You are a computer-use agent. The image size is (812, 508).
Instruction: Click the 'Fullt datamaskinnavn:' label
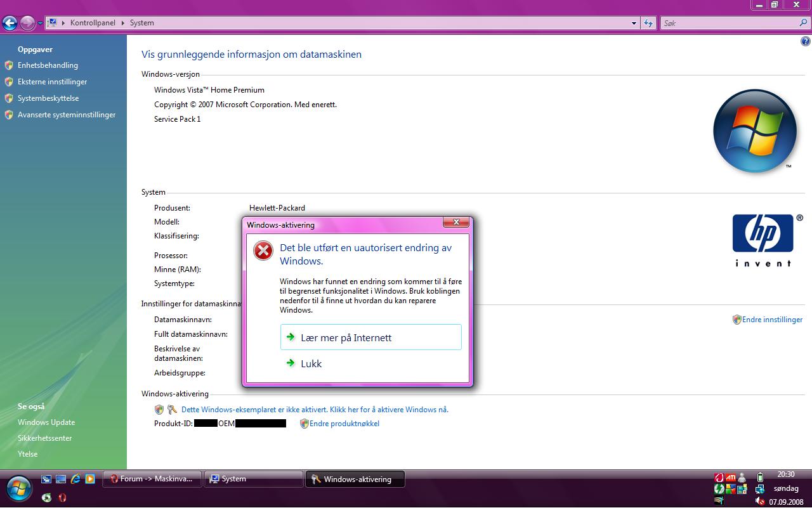pyautogui.click(x=191, y=334)
